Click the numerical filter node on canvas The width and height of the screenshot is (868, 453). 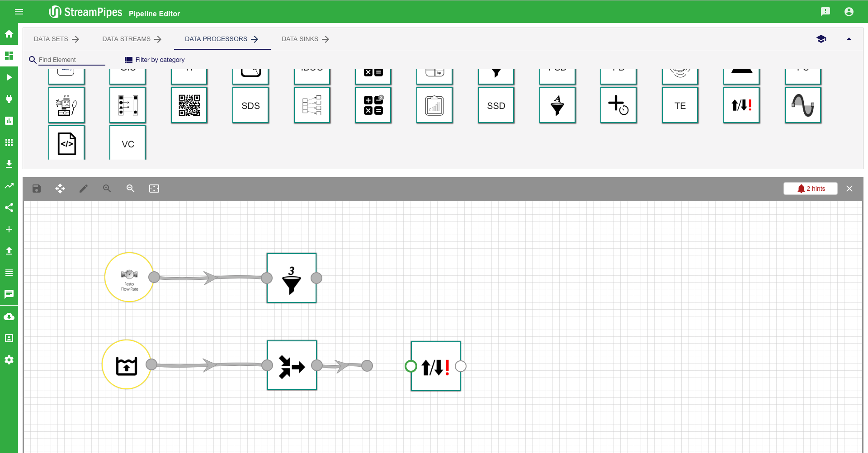coord(292,278)
